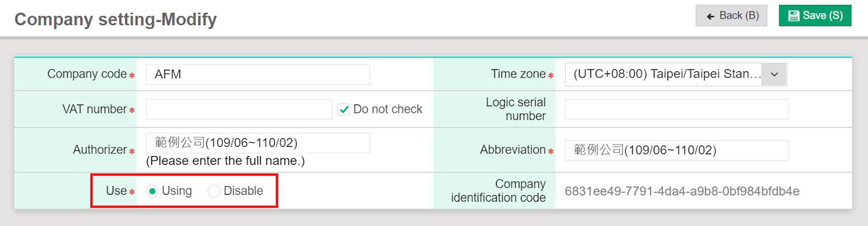This screenshot has height=226, width=868.
Task: Click the Company setting-Modify page title
Action: pos(115,20)
